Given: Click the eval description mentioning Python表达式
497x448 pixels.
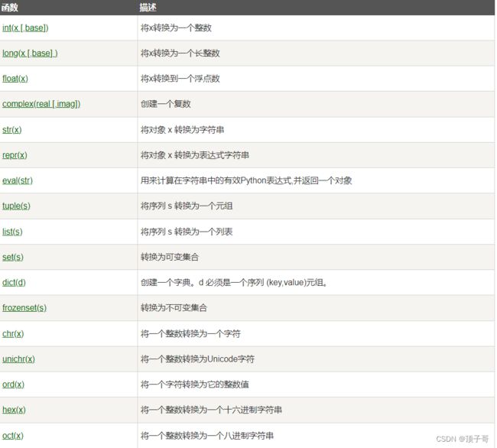Looking at the screenshot, I should click(x=246, y=180).
